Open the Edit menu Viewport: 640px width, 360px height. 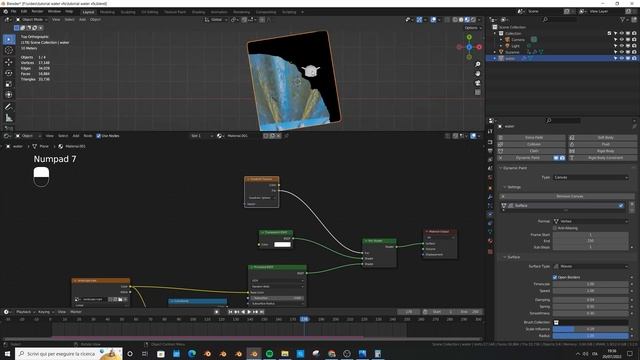24,12
